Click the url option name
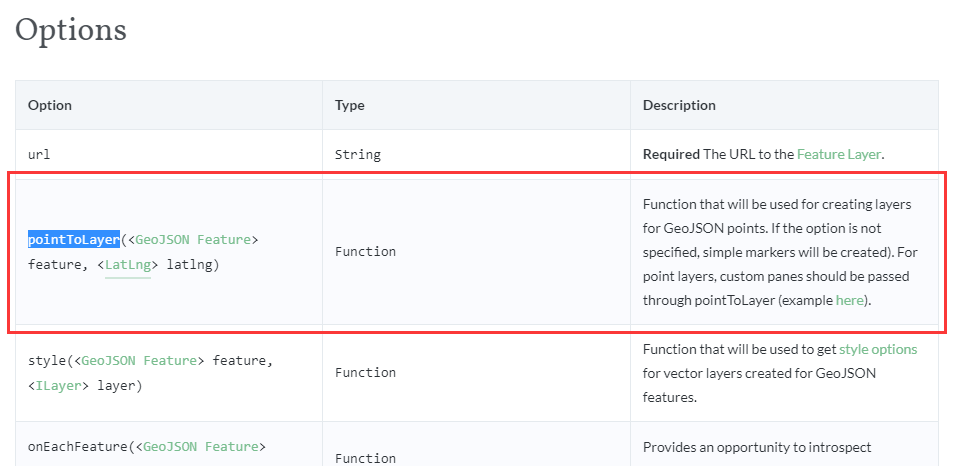Image resolution: width=953 pixels, height=466 pixels. click(x=39, y=155)
